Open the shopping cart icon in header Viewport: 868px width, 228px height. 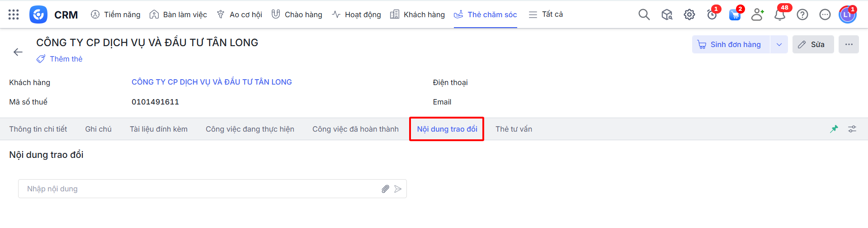(735, 15)
